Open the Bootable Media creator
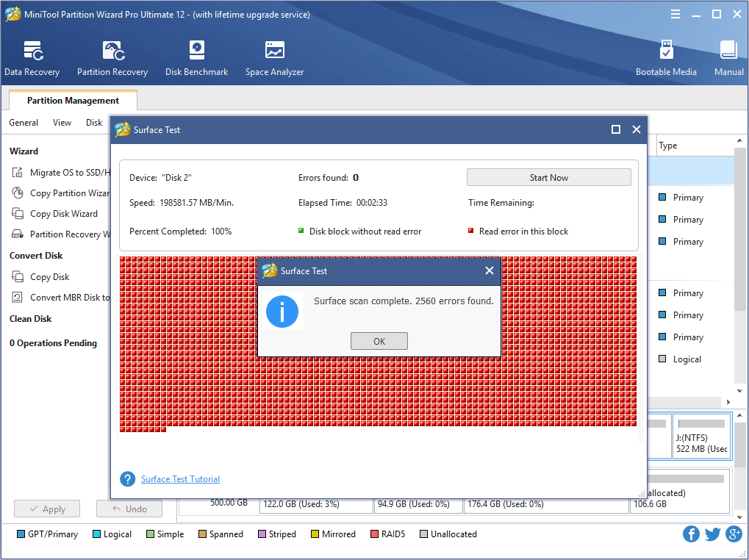The width and height of the screenshot is (749, 560). [x=666, y=57]
